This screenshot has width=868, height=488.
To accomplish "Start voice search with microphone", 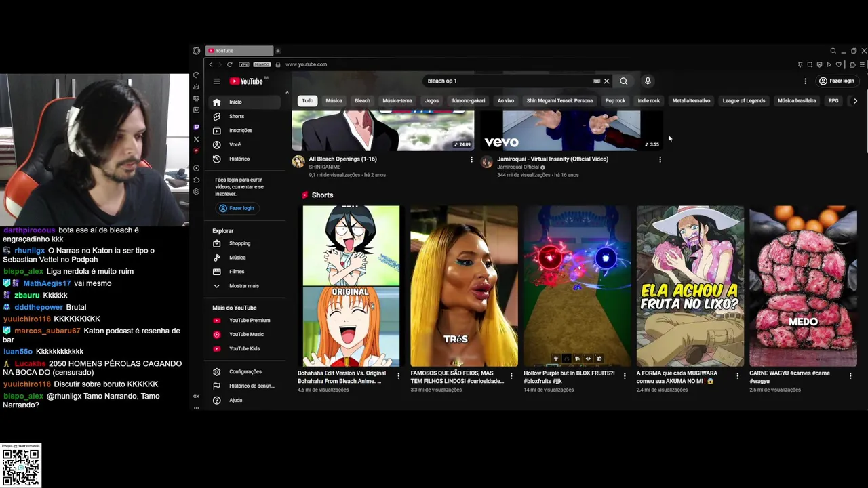I will point(648,81).
